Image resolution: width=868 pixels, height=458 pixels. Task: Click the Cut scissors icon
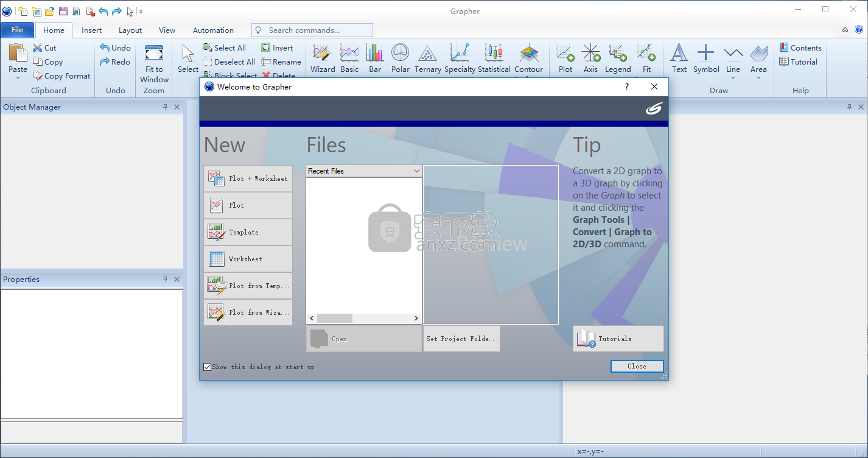38,48
